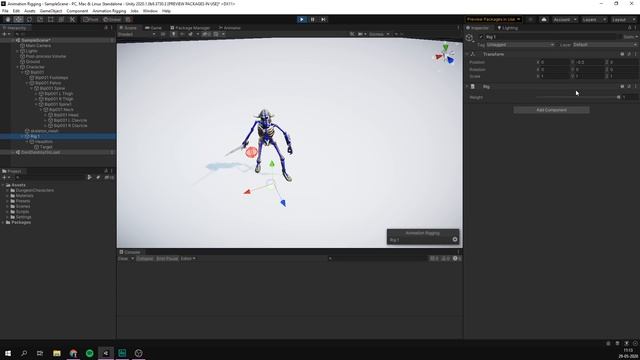Collapse the Transform component
This screenshot has height=360, width=640.
(467, 54)
